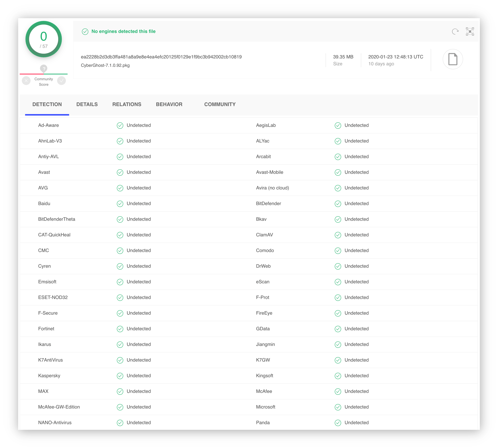Click the AhnLab-V3 undetected check icon

click(x=120, y=141)
